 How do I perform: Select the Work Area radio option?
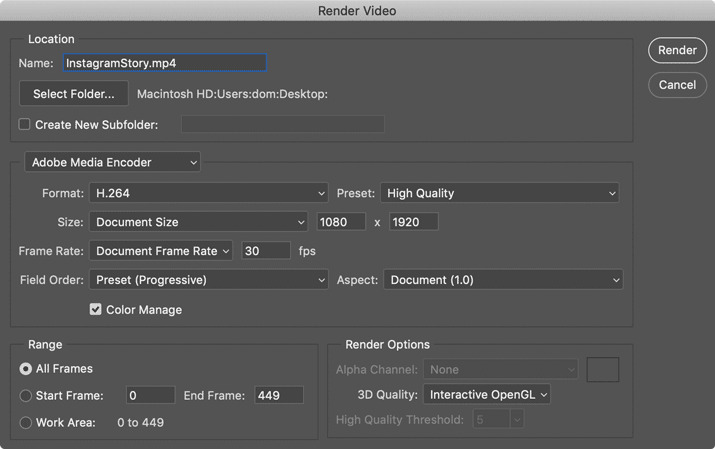26,423
